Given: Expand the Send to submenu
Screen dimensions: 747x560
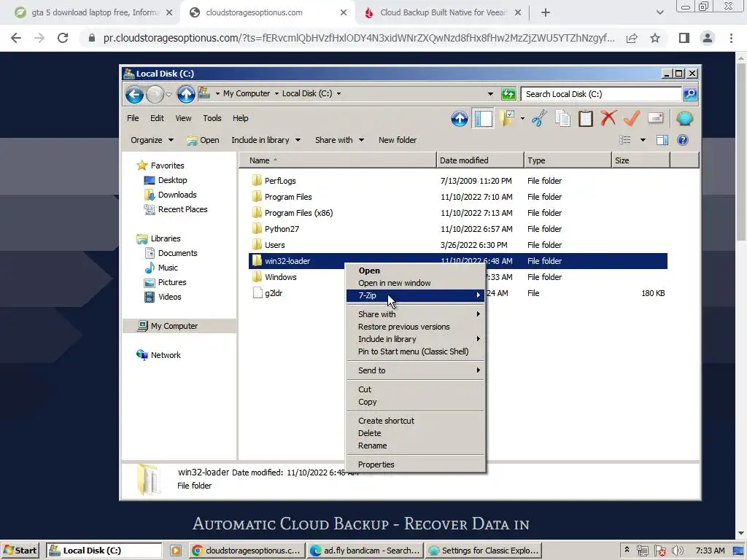Looking at the screenshot, I should point(415,370).
